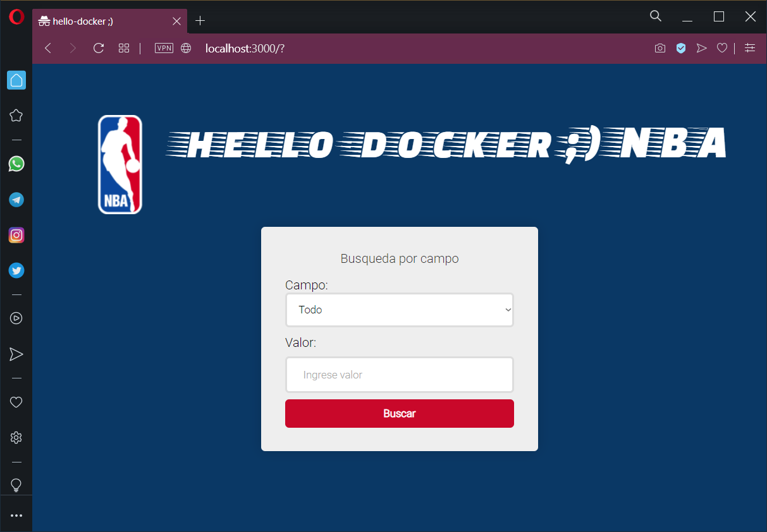Select the hello-docker ;) tab
Screen dimensions: 767x532
click(110, 21)
